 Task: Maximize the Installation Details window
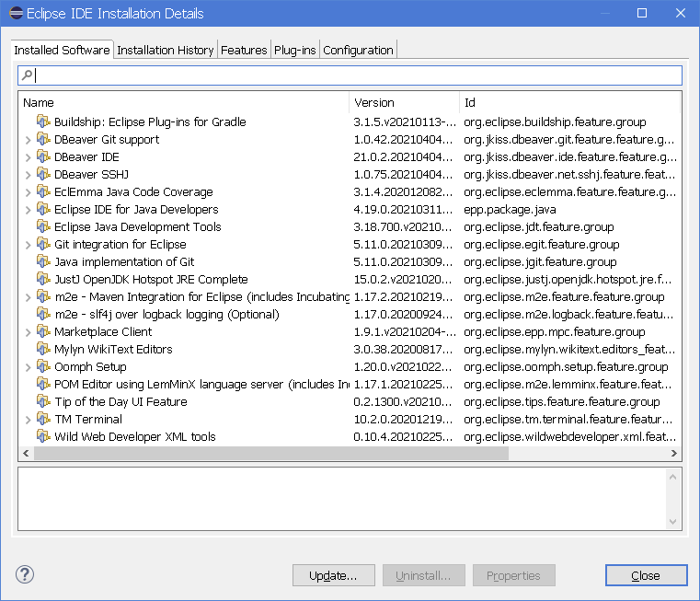[642, 13]
